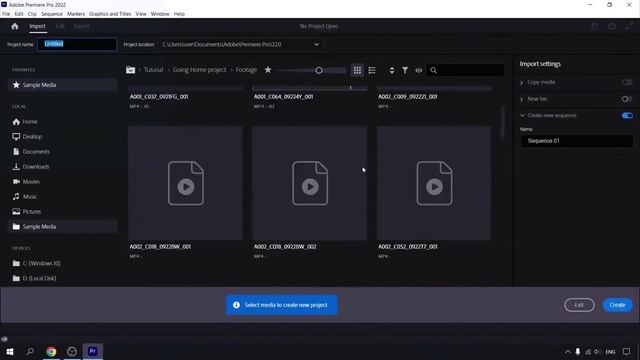Image resolution: width=640 pixels, height=360 pixels.
Task: Open Chrome from the taskbar
Action: (x=51, y=351)
